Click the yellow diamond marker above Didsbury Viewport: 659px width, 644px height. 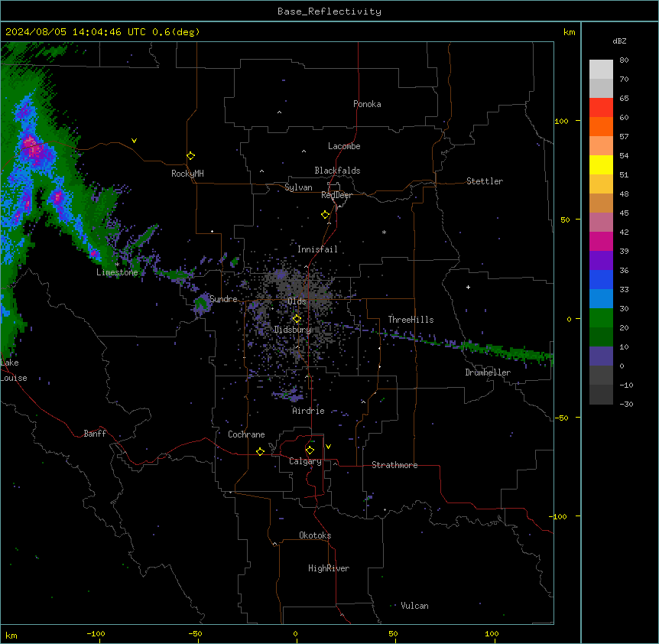tap(297, 319)
